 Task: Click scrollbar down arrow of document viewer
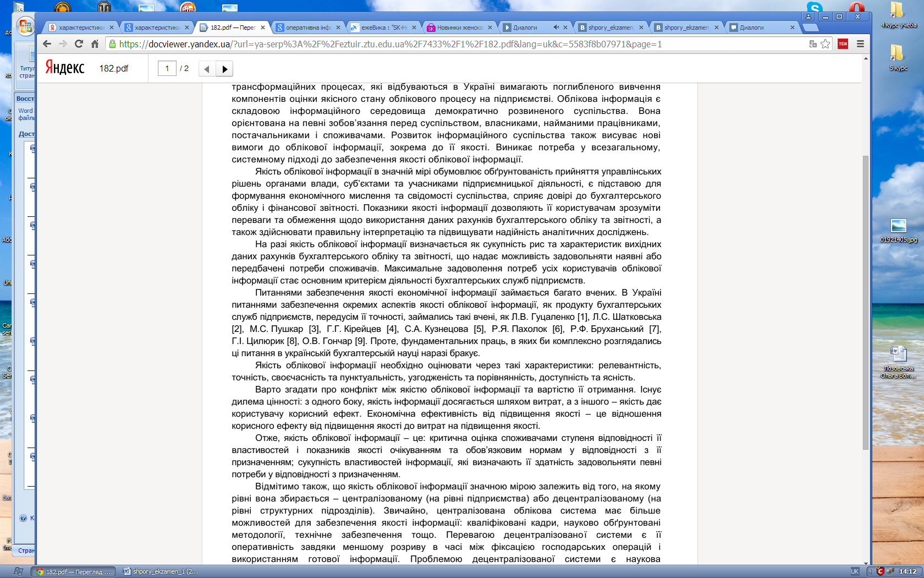click(x=866, y=563)
